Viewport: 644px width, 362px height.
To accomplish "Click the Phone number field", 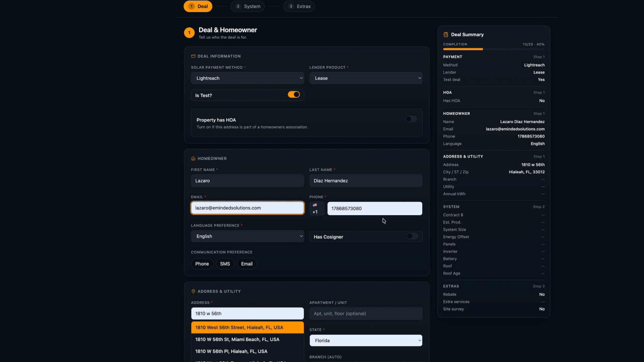I will 375,208.
